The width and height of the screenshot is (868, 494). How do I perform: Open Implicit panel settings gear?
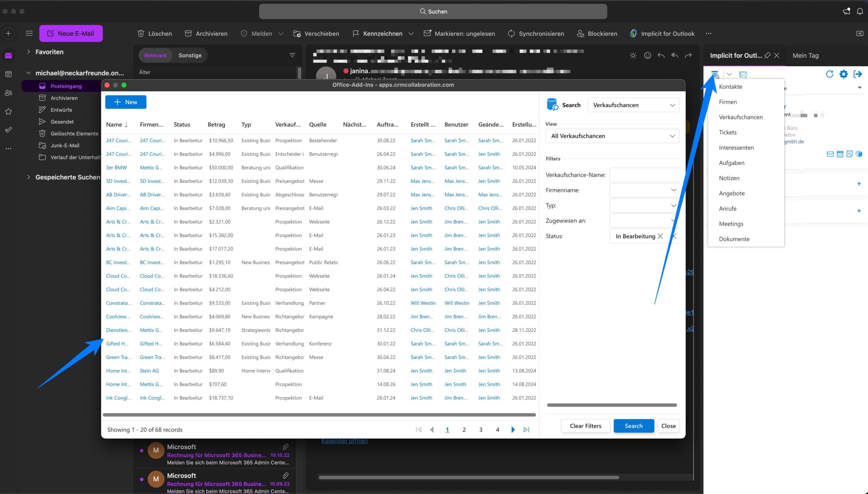pyautogui.click(x=843, y=74)
